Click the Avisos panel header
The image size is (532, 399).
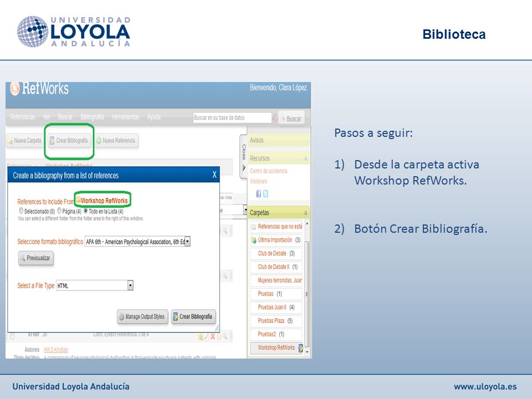[x=279, y=140]
